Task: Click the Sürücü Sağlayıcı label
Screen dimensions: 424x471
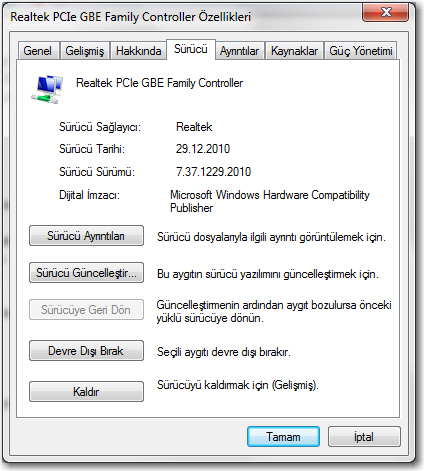Action: tap(100, 127)
